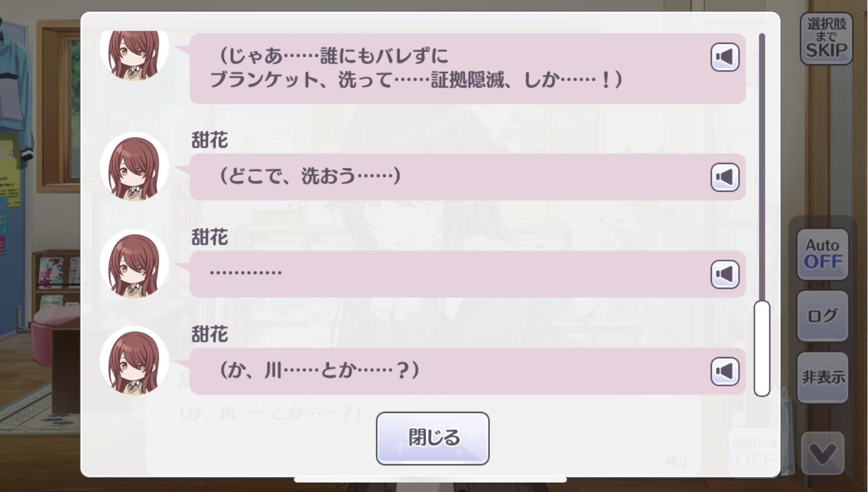Toggle the Auto OFF switch
This screenshot has height=492, width=868.
click(822, 254)
